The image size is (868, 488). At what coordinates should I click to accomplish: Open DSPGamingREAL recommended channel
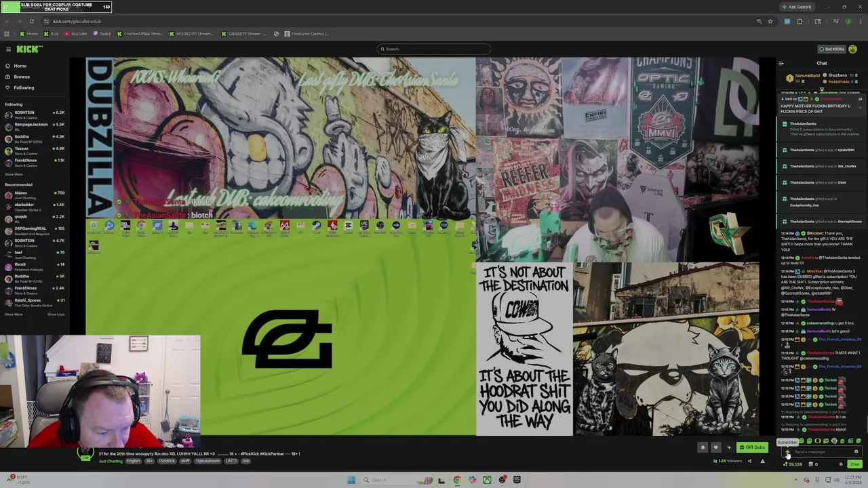[34, 230]
